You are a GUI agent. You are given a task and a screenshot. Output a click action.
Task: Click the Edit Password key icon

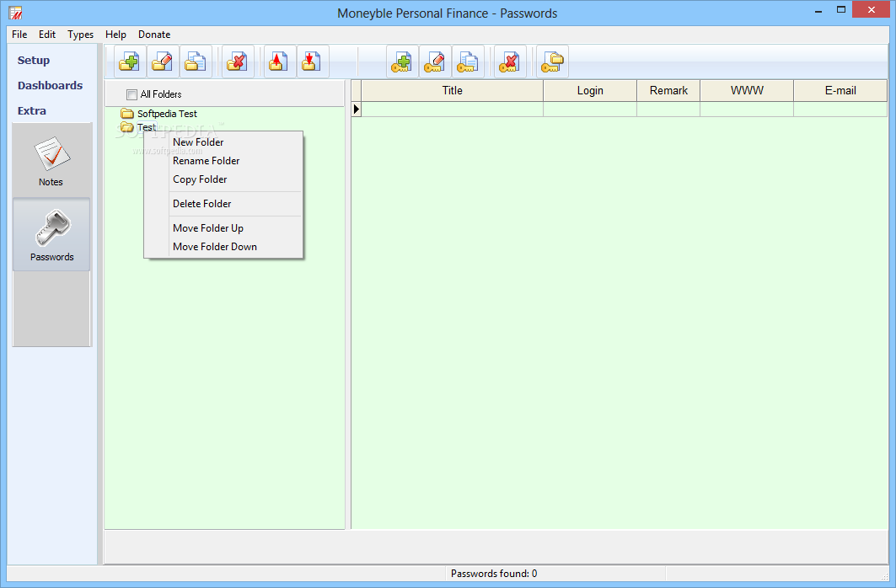[x=435, y=61]
